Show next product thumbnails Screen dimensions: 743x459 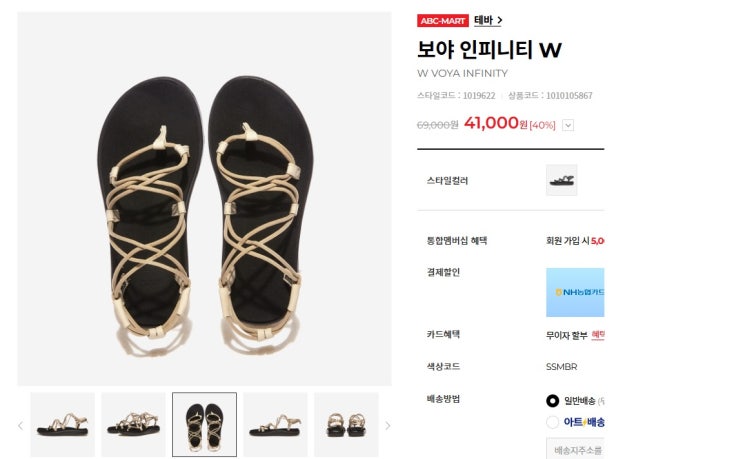pos(388,425)
